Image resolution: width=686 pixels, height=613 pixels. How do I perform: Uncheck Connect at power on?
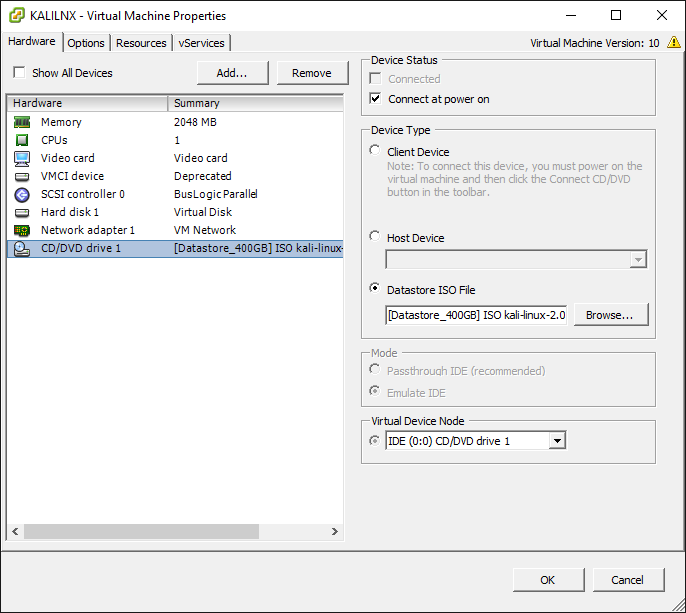tap(375, 98)
